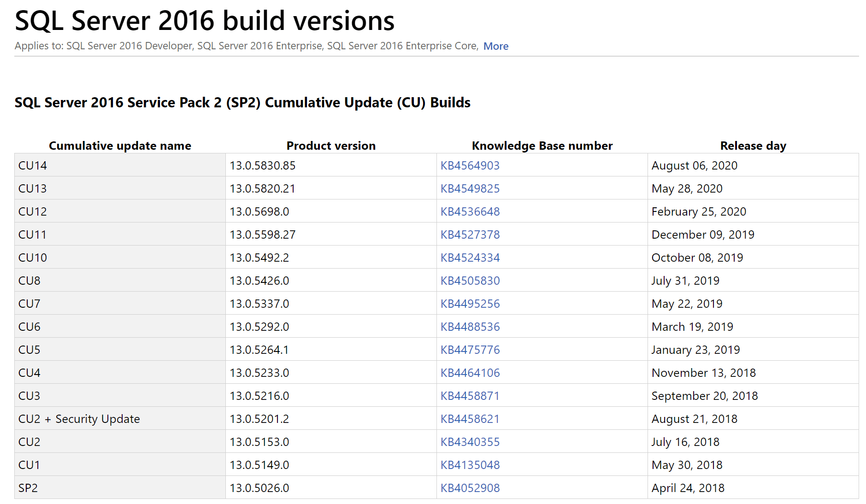
Task: Open the KB4495256 article for CU7
Action: 470,303
